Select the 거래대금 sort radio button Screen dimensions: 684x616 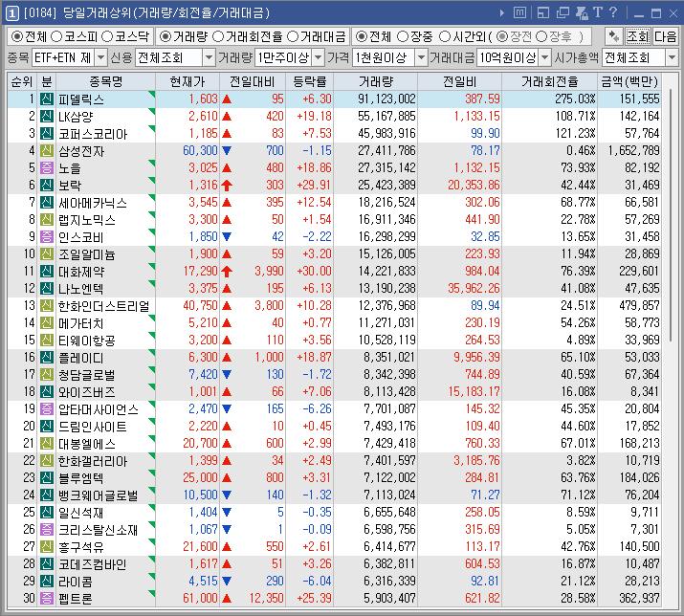(293, 36)
